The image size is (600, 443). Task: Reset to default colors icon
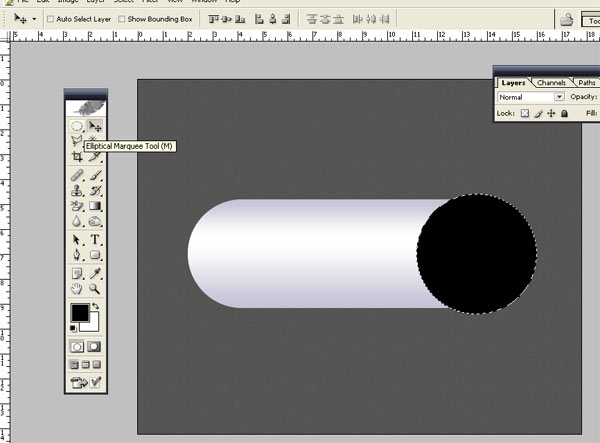click(73, 328)
